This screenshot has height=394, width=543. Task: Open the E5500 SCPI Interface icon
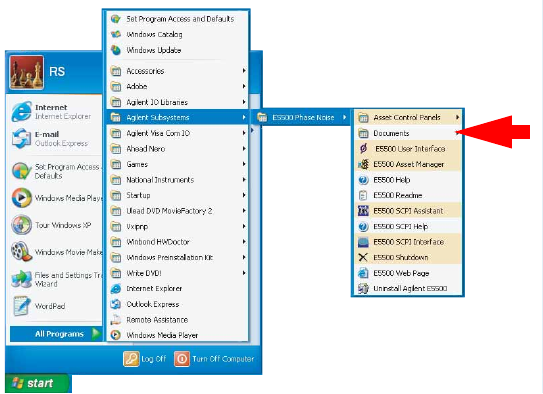click(363, 242)
